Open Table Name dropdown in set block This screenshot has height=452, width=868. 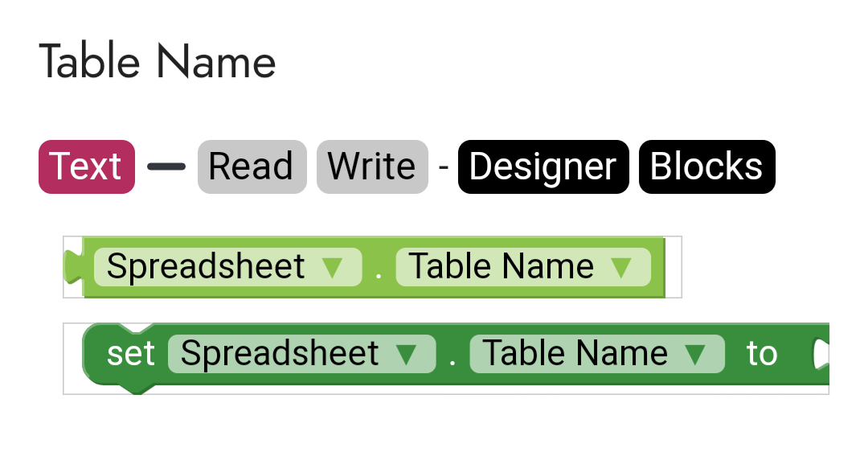(575, 354)
